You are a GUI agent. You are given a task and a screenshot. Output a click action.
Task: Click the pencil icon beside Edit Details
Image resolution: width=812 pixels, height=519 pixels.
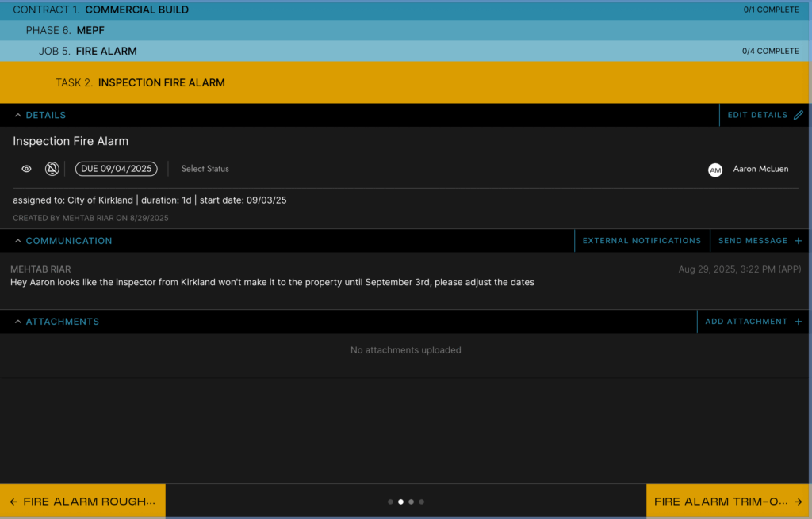[x=798, y=115]
